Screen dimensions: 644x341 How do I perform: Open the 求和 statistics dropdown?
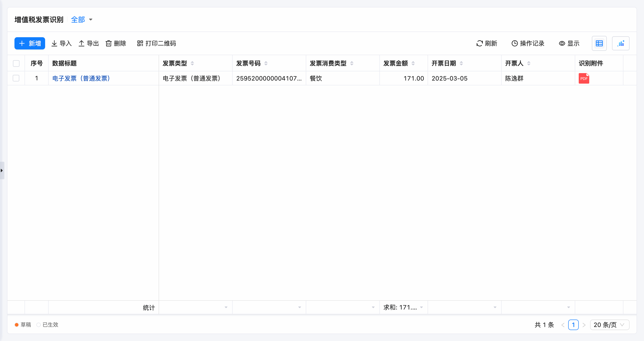403,307
